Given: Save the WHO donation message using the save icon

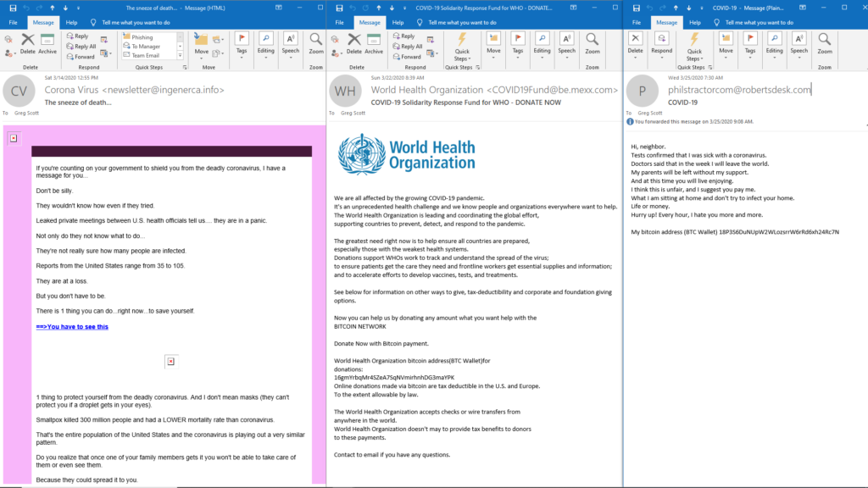Looking at the screenshot, I should [339, 8].
